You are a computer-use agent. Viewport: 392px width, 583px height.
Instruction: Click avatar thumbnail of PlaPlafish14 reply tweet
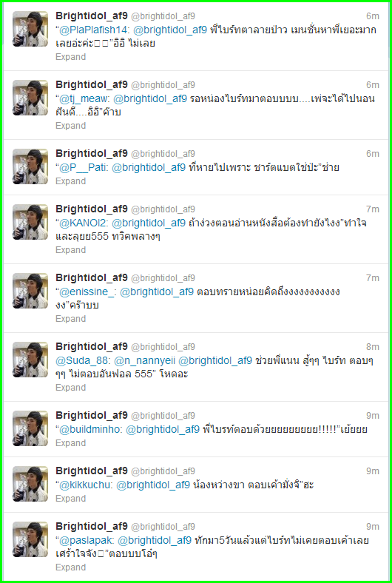tap(30, 29)
